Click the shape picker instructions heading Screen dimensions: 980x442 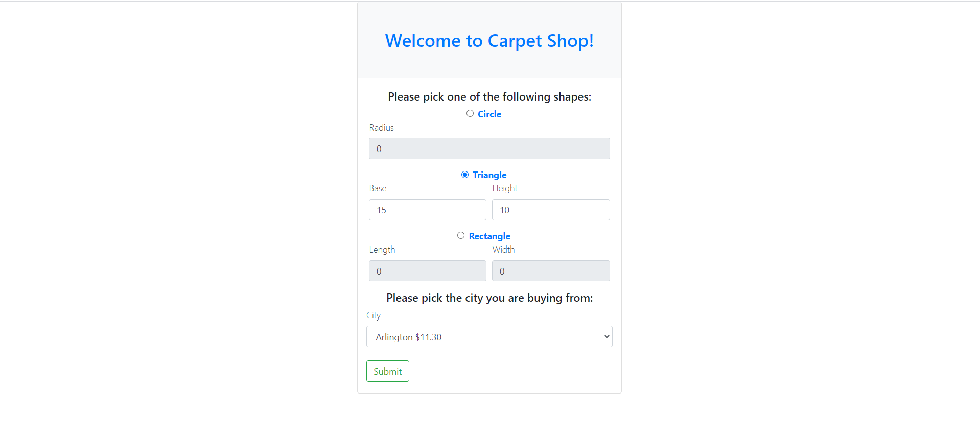tap(489, 96)
